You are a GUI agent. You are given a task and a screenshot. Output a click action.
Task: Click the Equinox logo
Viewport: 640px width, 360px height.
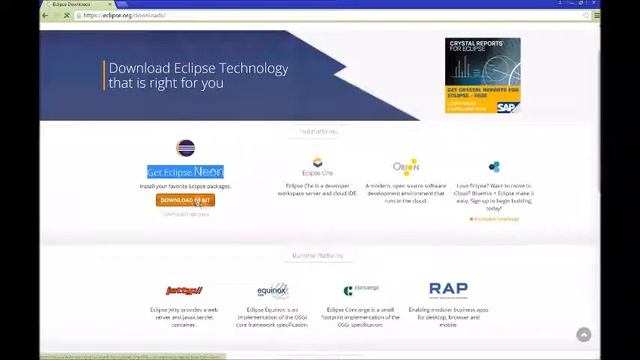(x=273, y=291)
